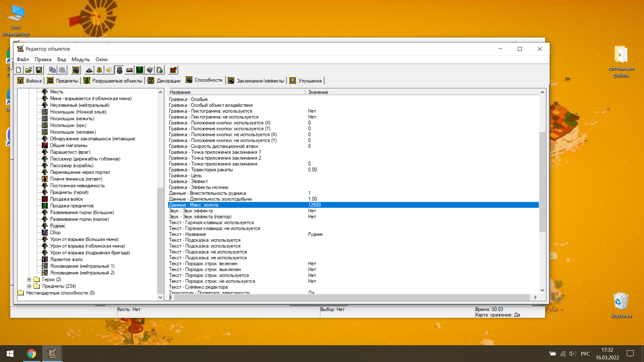The height and width of the screenshot is (362, 644).
Task: Open the AI editor green face icon
Action: (140, 70)
